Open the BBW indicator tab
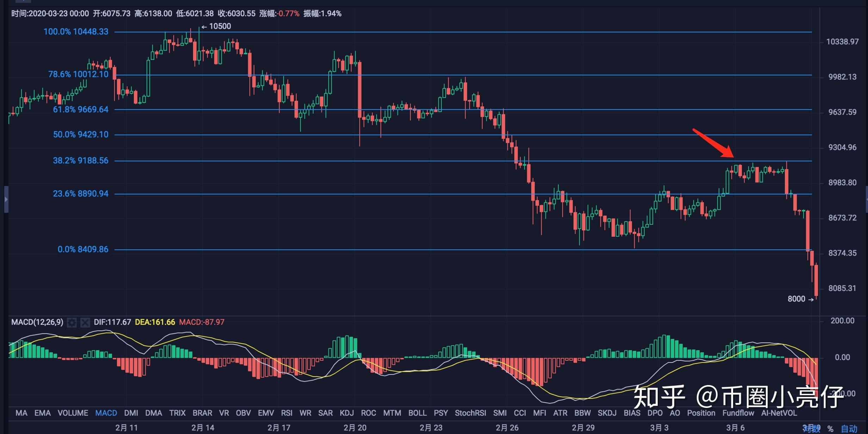This screenshot has width=868, height=434. [582, 413]
